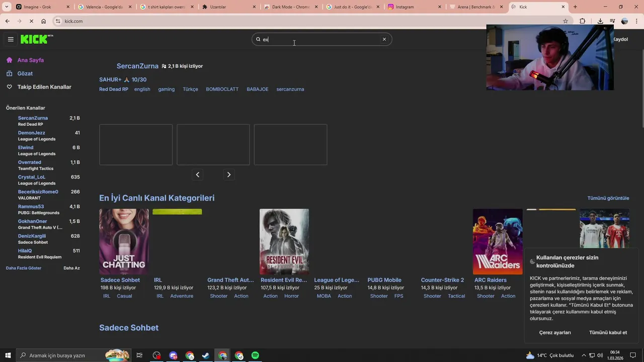This screenshot has width=644, height=362.
Task: Open Ana Sayfa in sidebar
Action: click(31, 60)
